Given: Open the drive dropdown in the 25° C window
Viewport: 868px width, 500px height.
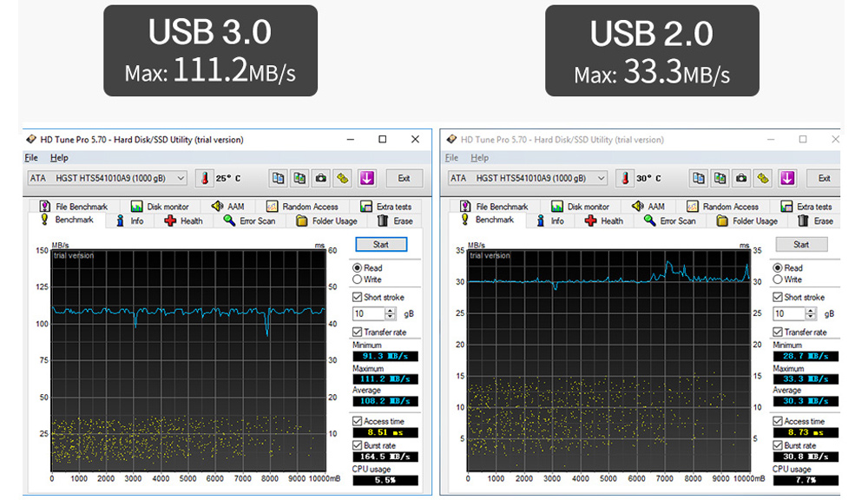Looking at the screenshot, I should 181,178.
